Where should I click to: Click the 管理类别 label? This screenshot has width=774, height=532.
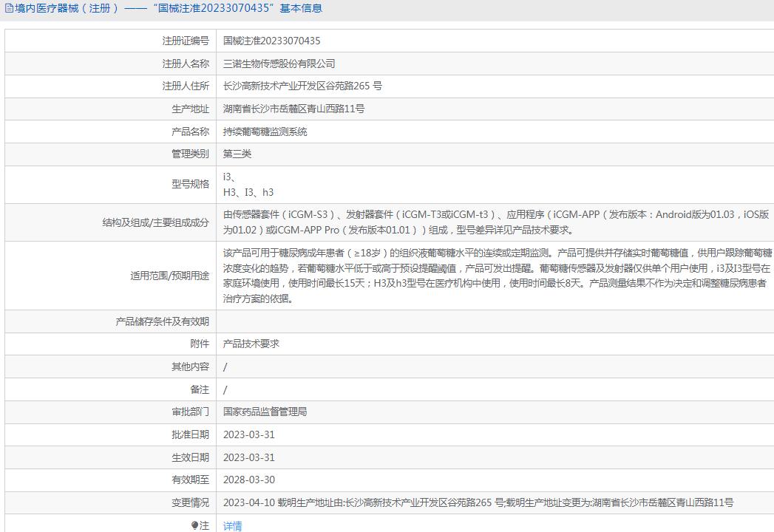(x=191, y=154)
